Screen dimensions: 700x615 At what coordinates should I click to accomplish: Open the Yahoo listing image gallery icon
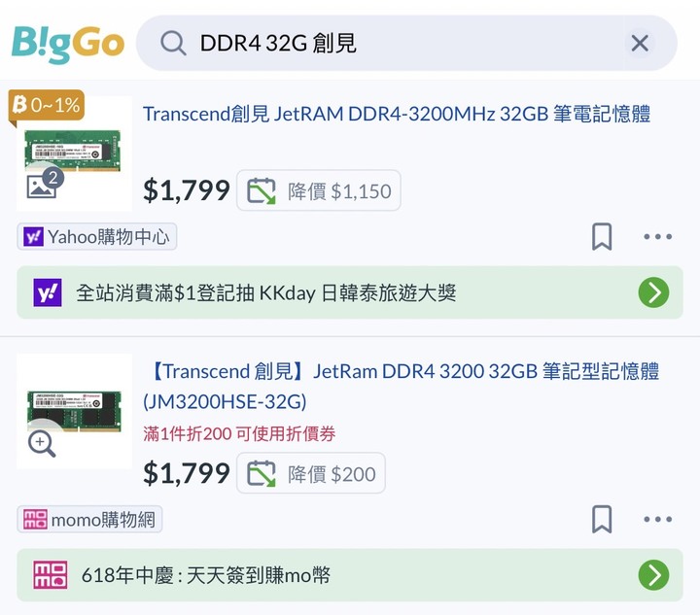coord(45,183)
